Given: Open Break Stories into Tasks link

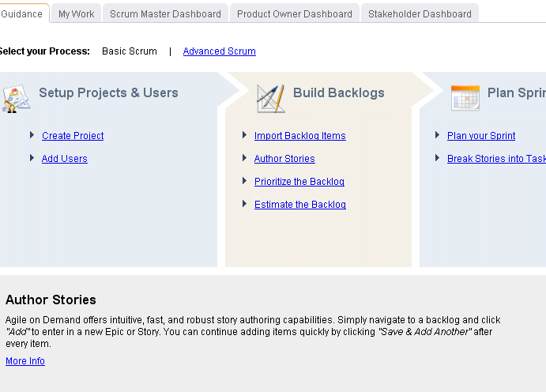Looking at the screenshot, I should coord(495,159).
